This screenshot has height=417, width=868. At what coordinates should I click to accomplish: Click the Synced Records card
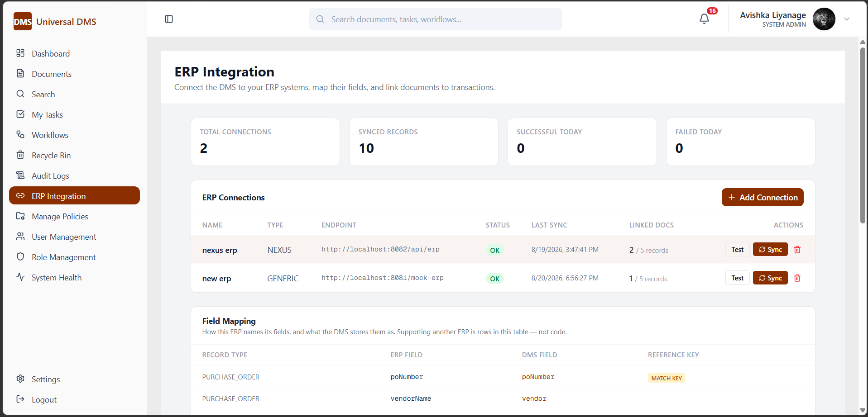click(x=424, y=142)
